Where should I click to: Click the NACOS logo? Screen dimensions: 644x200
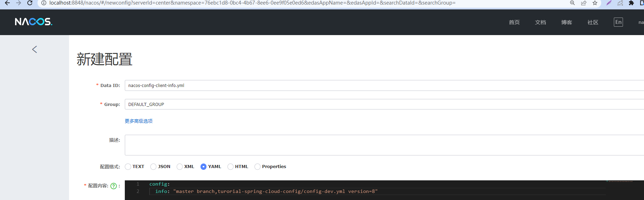(x=34, y=22)
